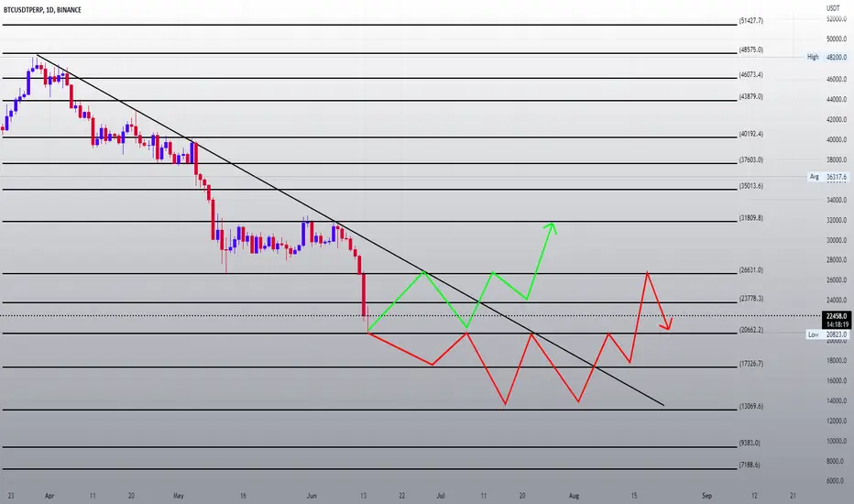
Task: Click the USDT currency label above price axis
Action: 833,8
